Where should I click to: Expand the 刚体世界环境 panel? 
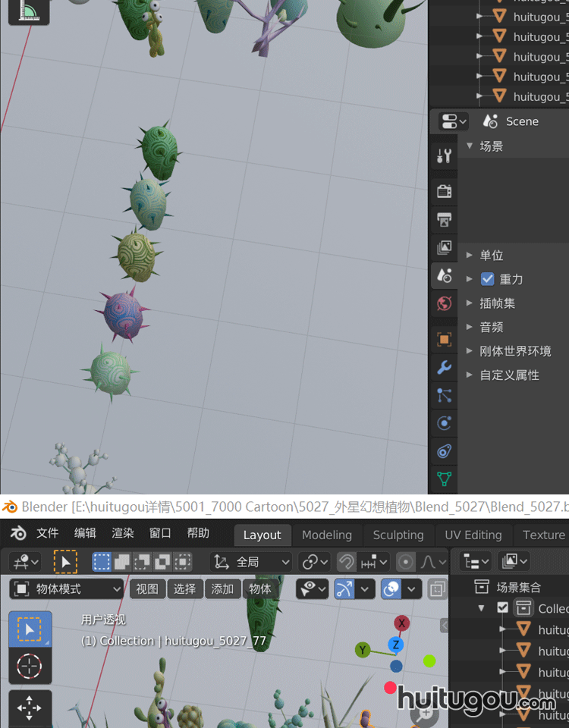(x=470, y=351)
